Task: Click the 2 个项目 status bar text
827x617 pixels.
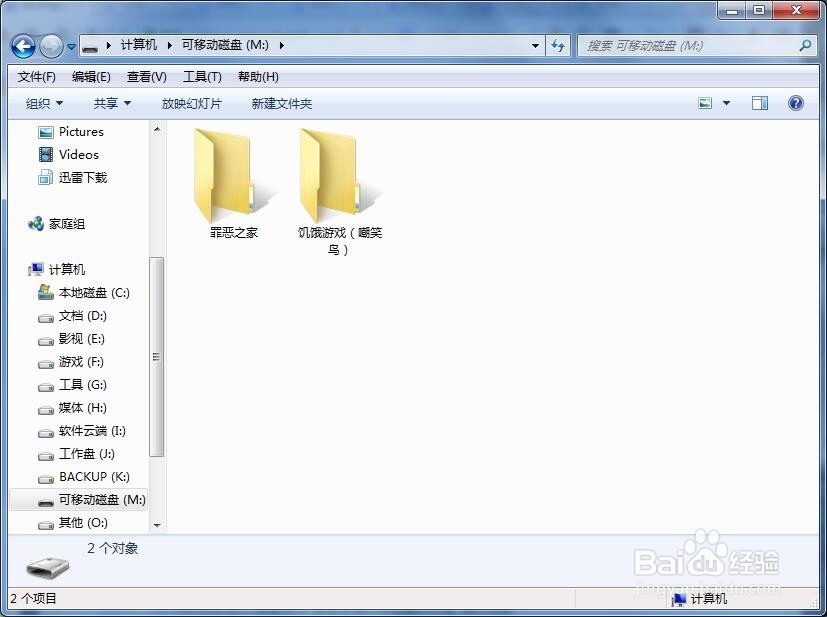Action: coord(33,599)
